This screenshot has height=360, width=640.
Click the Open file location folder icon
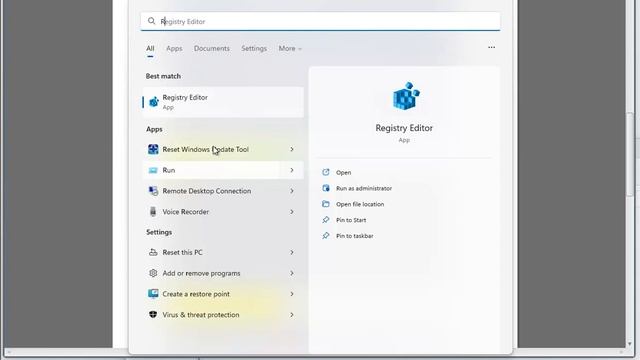click(x=326, y=204)
